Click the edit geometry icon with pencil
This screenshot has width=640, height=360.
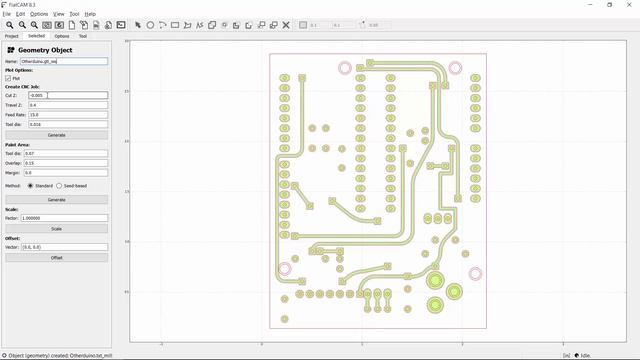click(84, 25)
